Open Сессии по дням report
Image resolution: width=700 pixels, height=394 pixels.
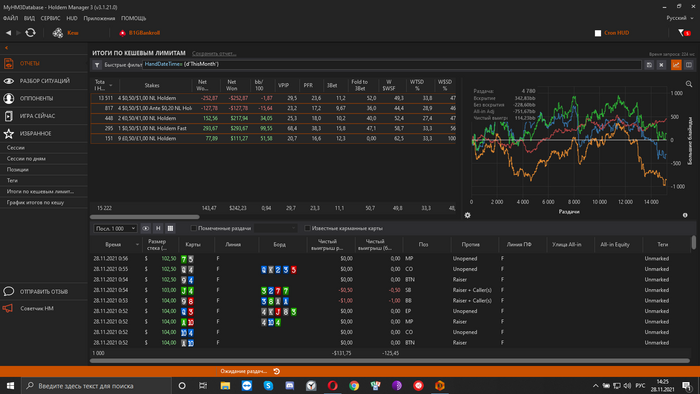(26, 158)
